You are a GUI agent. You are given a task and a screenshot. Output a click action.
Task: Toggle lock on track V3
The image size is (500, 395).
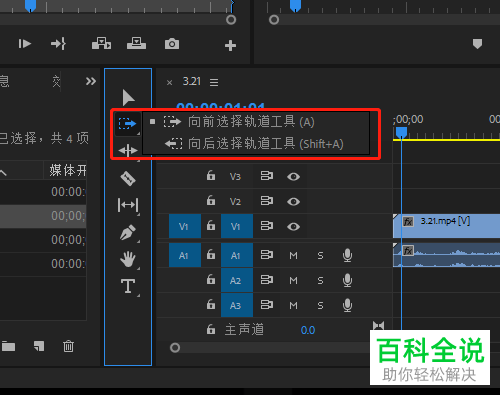(211, 175)
